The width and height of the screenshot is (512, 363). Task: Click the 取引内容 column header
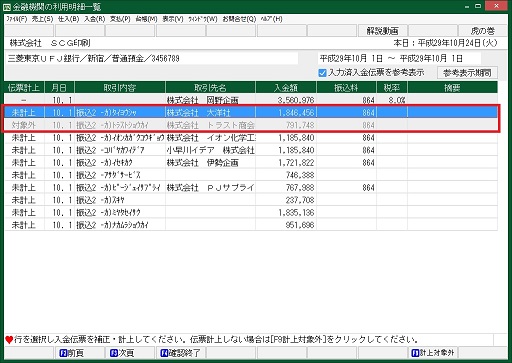120,88
